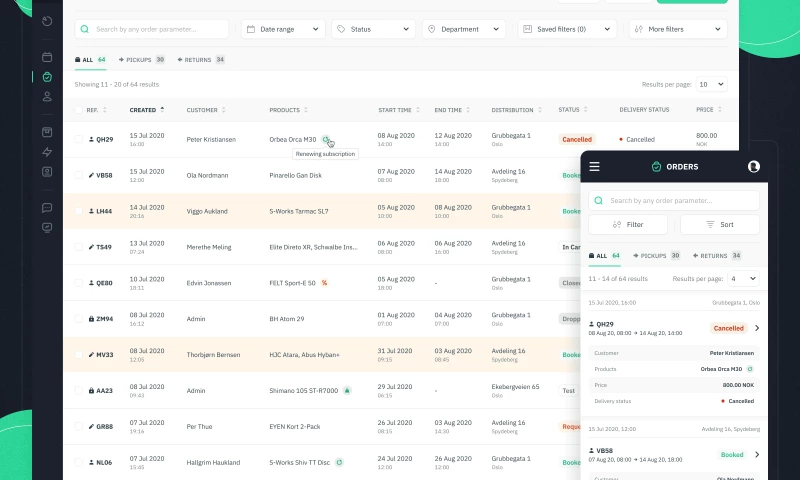Toggle the select-all checkbox in table header
800x480 pixels.
point(78,110)
